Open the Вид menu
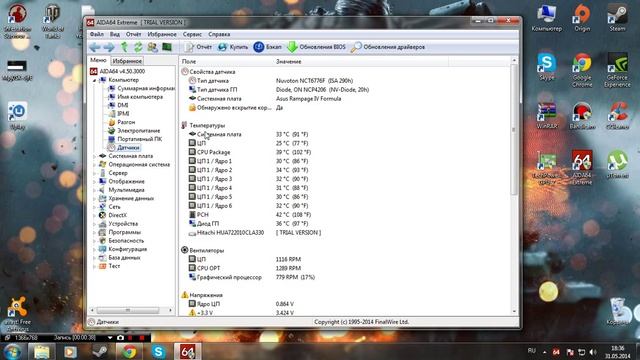 [x=115, y=34]
